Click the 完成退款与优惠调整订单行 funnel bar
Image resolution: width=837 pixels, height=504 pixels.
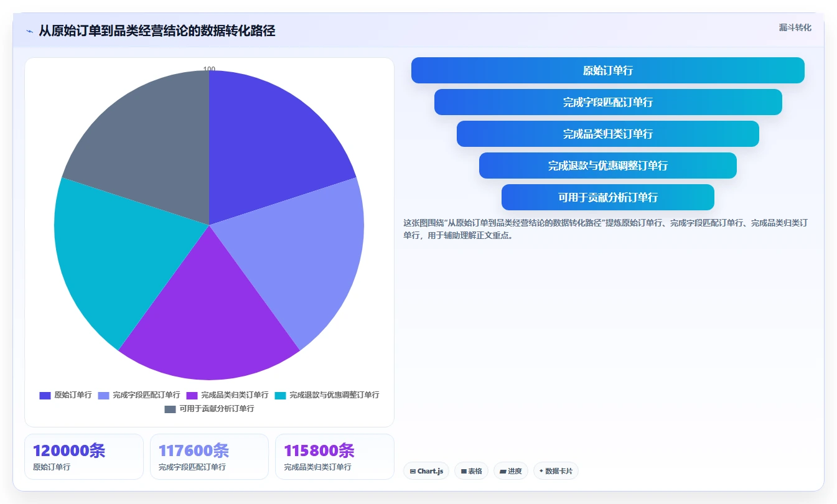(x=608, y=166)
